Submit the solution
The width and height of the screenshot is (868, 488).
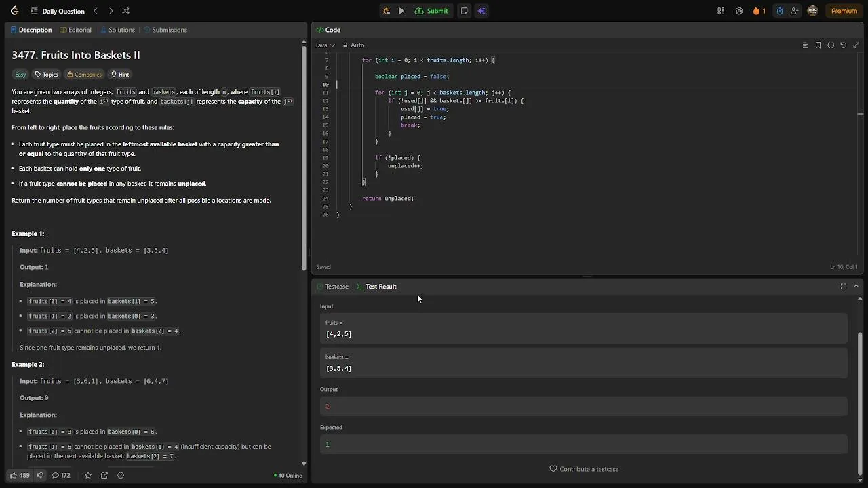[x=432, y=11]
